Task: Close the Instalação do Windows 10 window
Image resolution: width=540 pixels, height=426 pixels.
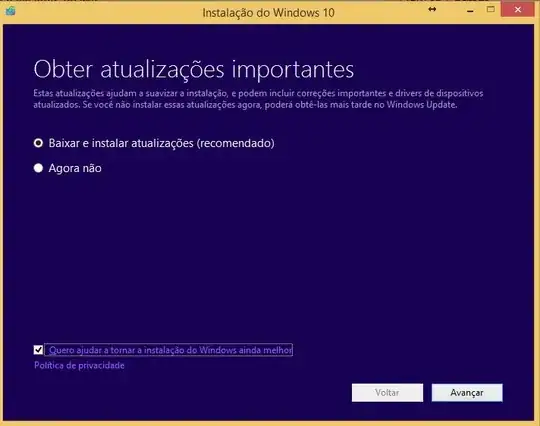Action: pyautogui.click(x=518, y=10)
